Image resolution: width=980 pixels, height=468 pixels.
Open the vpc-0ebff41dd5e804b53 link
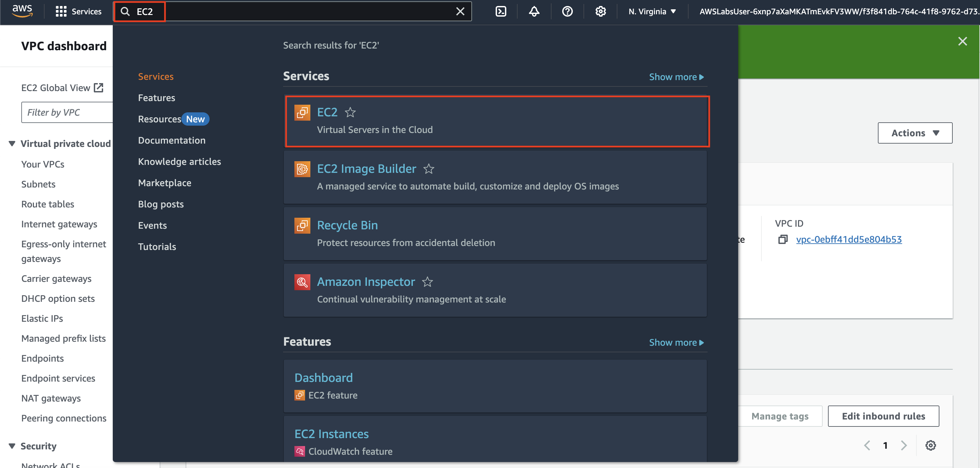click(849, 240)
